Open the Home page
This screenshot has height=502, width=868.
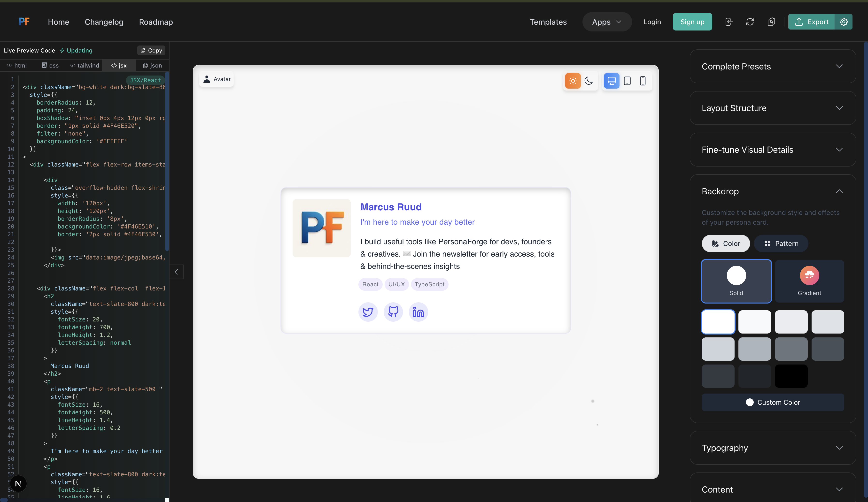[59, 22]
